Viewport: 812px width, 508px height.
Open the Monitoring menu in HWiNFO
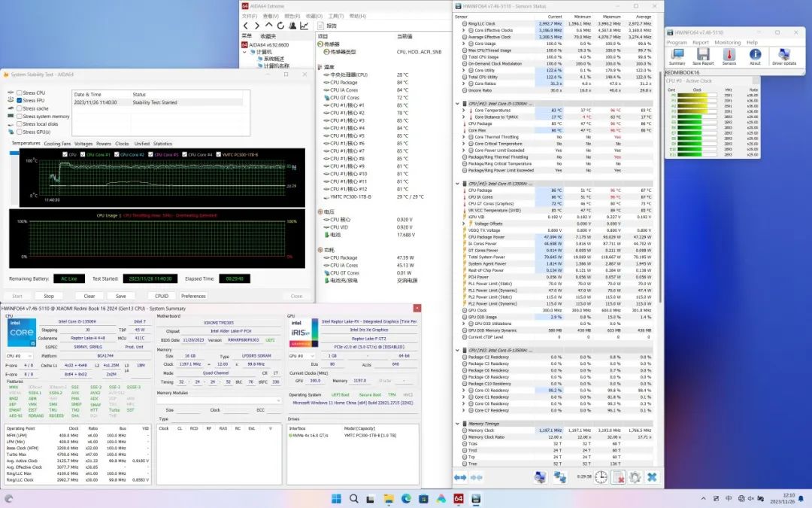pyautogui.click(x=727, y=43)
